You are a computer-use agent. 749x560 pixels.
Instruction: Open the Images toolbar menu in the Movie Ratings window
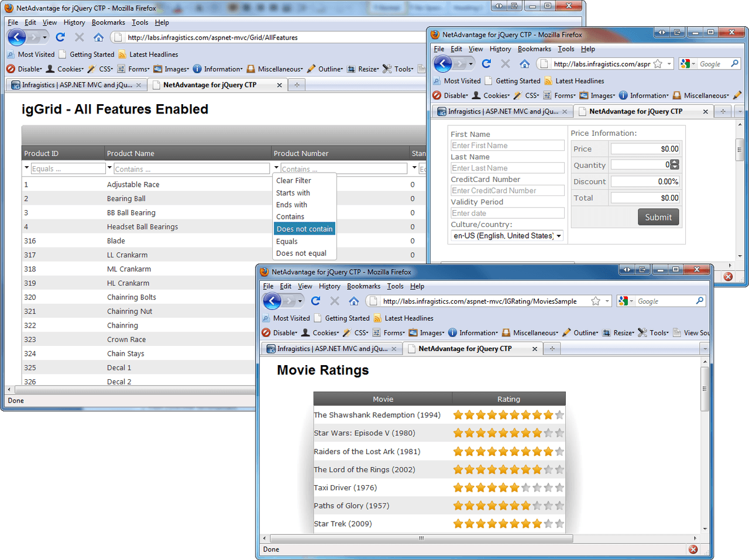pos(427,333)
